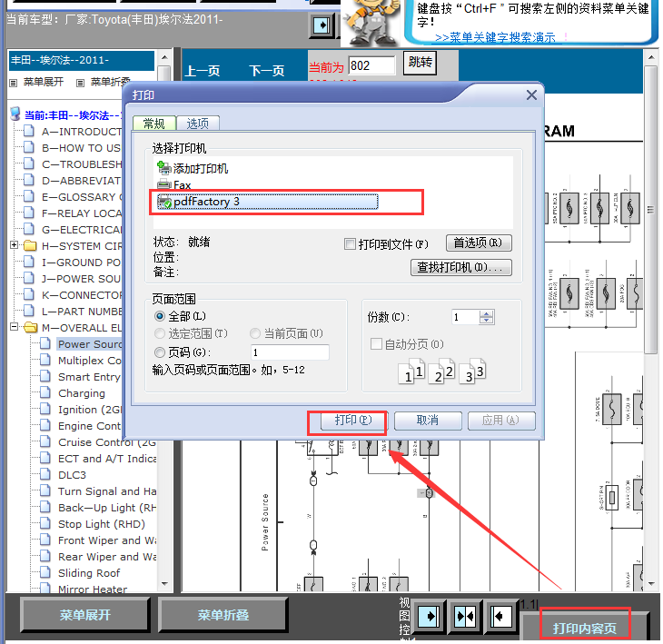Click the computer icon beside 当前:丰田--埃尔法
Screen dimensions: 663x644
click(x=15, y=114)
